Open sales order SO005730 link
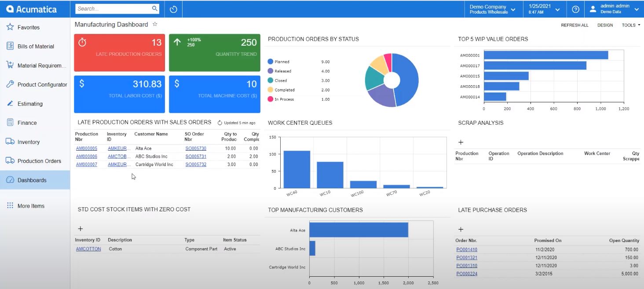The height and width of the screenshot is (289, 644). [196, 148]
